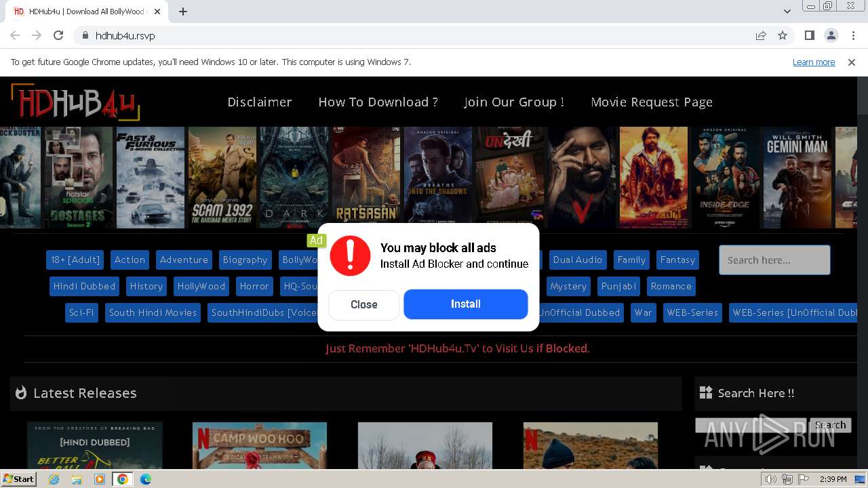Viewport: 868px width, 488px height.
Task: Click the Fast & Furious collection poster
Action: [x=151, y=177]
